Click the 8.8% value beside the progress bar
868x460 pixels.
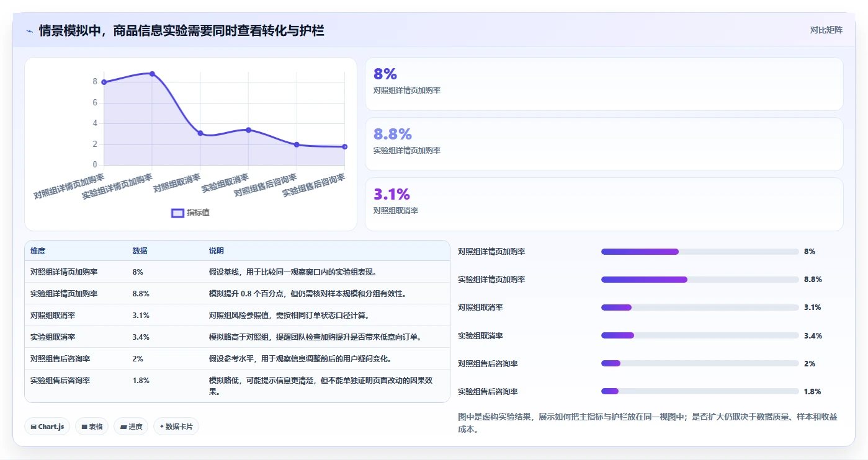(813, 280)
